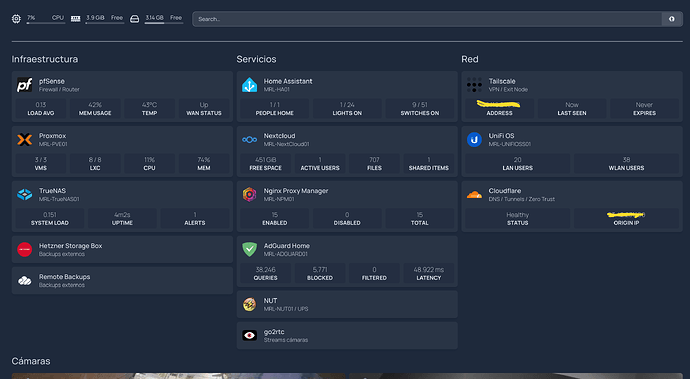Click Tailscale EXPIRES block

click(x=645, y=109)
